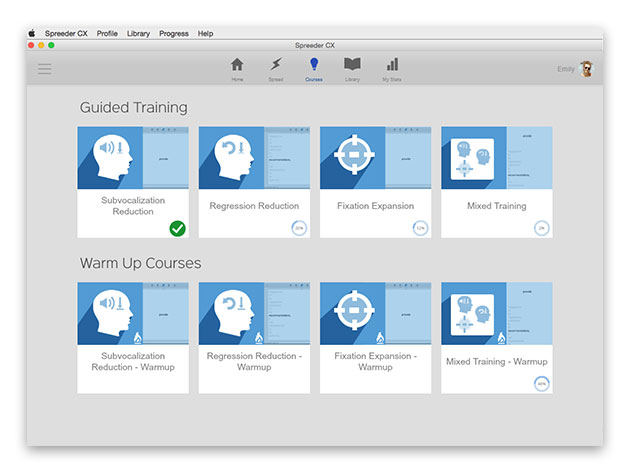
Task: Click the yellow minimize window button
Action: tap(41, 45)
